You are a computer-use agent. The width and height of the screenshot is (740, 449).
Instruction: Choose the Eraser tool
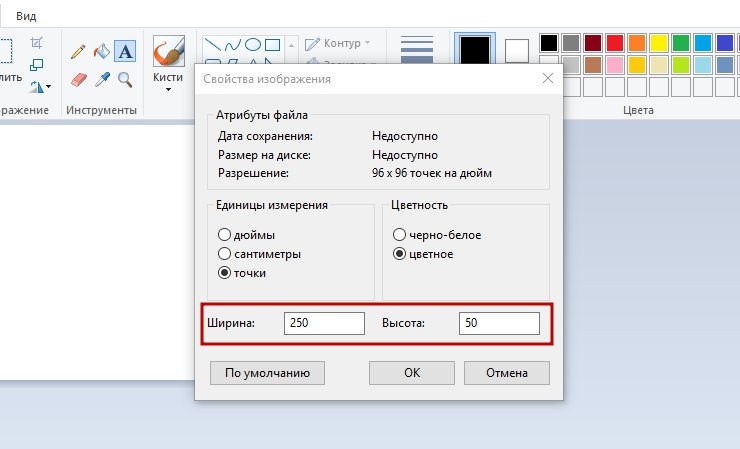[78, 79]
